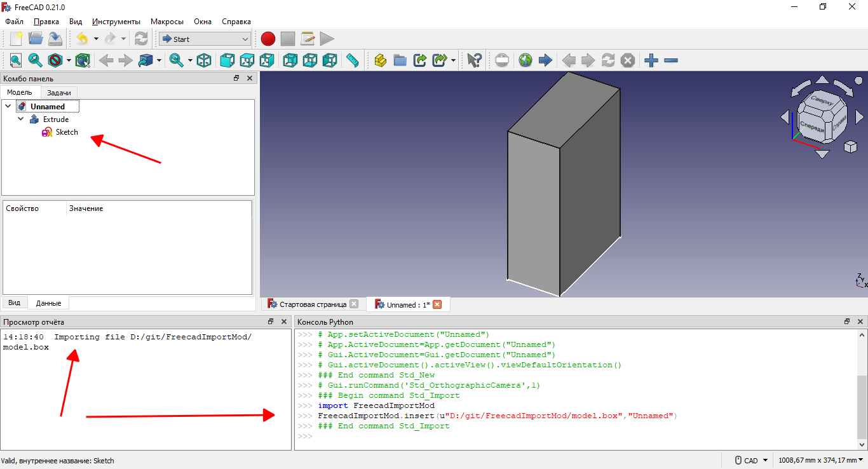This screenshot has height=469, width=868.
Task: Click the yellow undo arrow
Action: tap(83, 39)
